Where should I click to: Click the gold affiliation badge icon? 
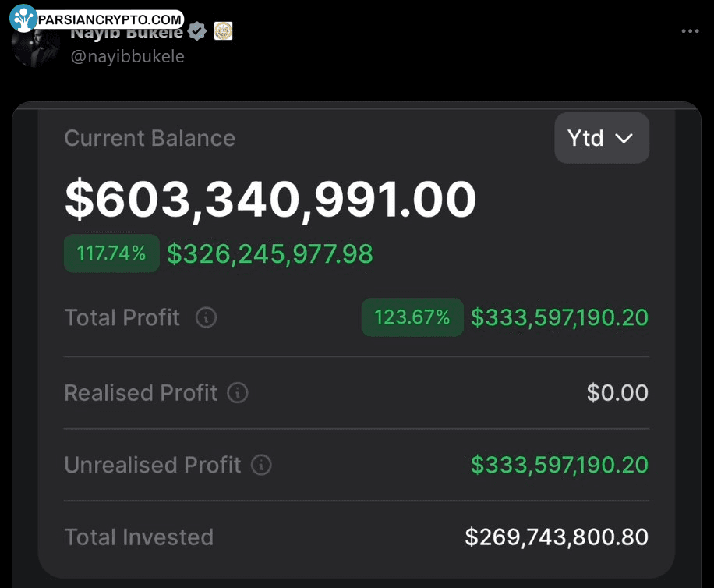click(x=223, y=31)
